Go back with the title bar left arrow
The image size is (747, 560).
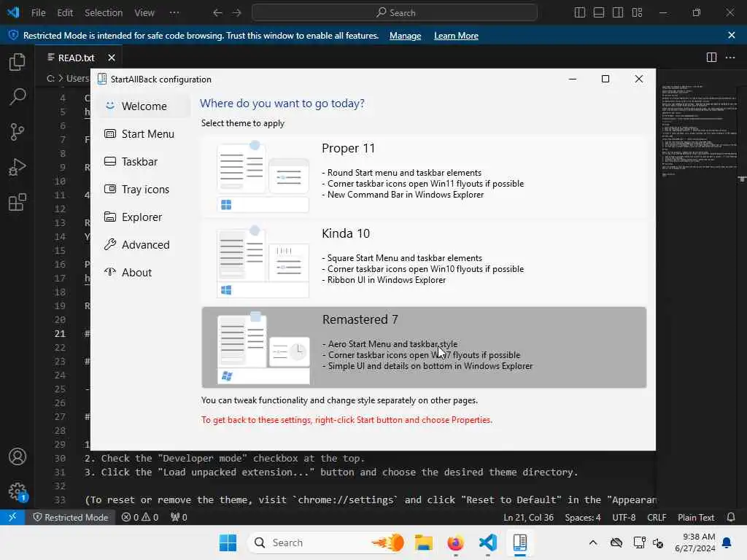click(217, 13)
